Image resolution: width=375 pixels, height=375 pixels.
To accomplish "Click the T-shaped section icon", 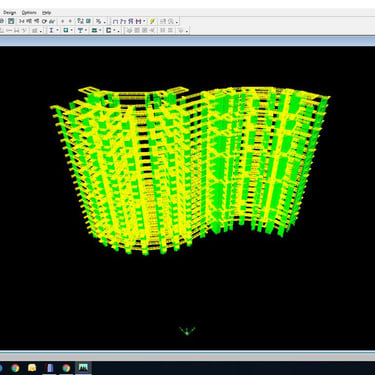I will click(x=80, y=30).
